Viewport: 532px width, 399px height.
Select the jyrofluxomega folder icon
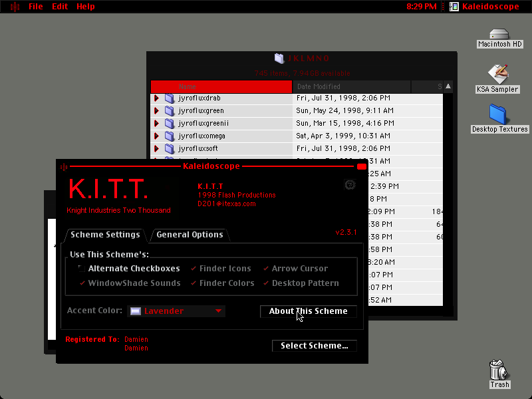170,136
